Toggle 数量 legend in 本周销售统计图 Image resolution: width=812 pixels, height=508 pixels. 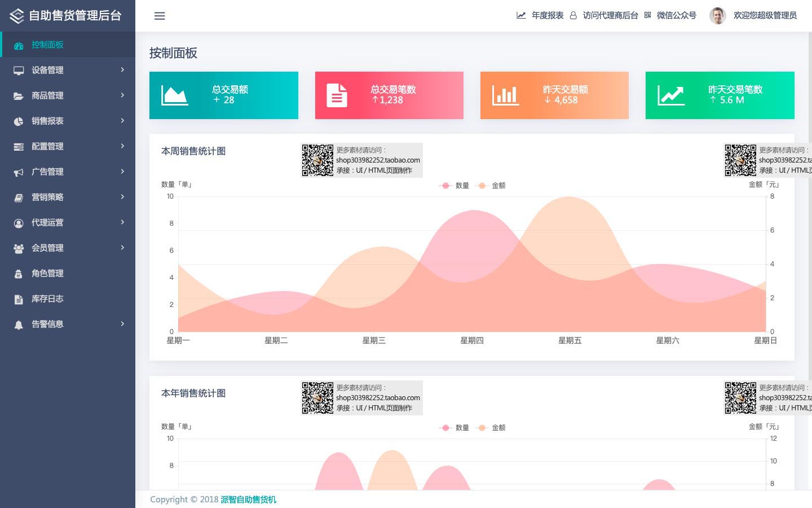pos(454,186)
